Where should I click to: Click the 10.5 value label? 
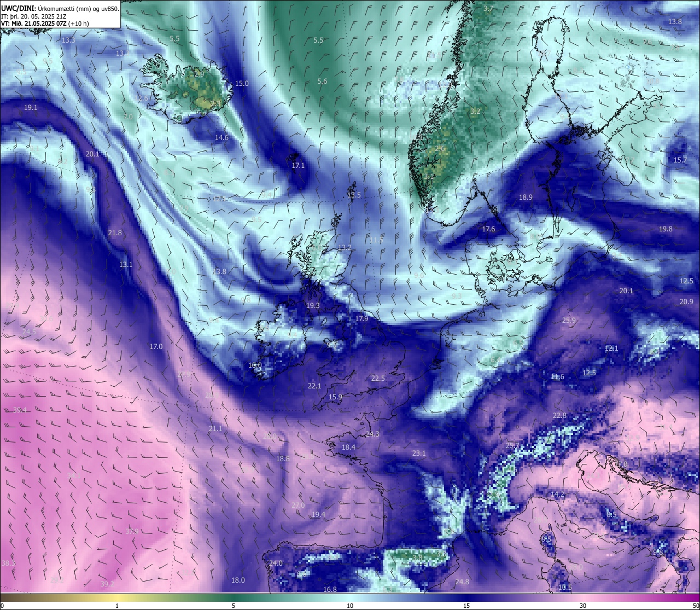point(565,588)
